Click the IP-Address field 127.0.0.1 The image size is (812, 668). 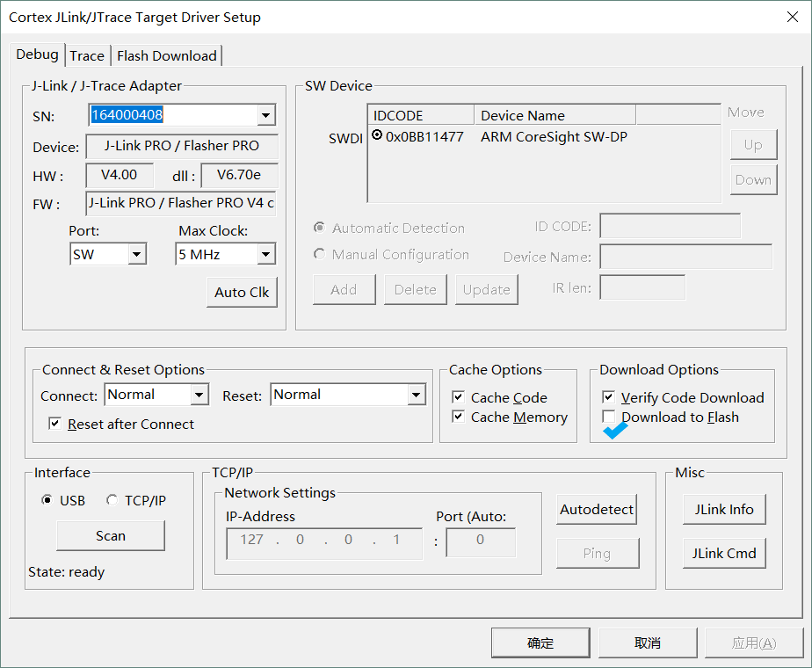(324, 543)
